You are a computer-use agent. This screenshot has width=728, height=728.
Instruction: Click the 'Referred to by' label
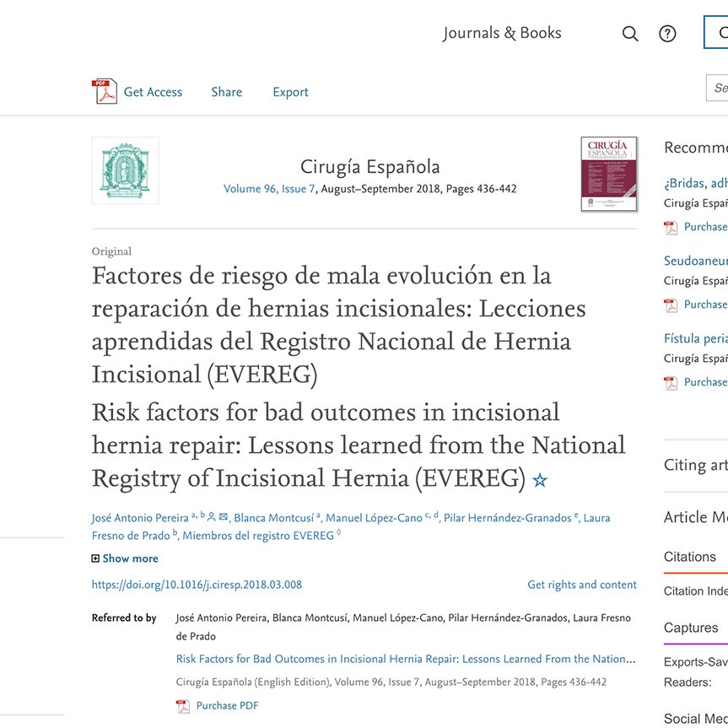tap(124, 618)
